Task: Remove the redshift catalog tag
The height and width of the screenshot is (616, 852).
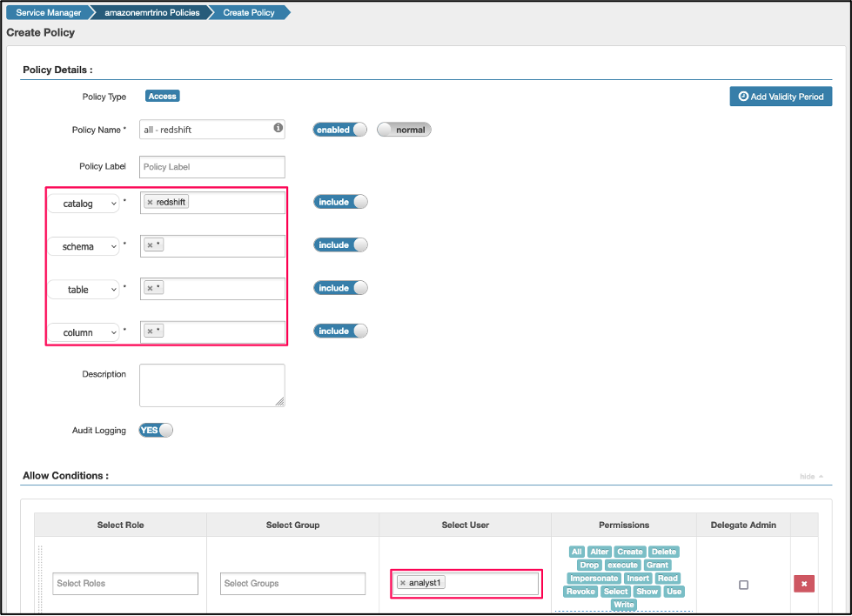Action: point(150,202)
